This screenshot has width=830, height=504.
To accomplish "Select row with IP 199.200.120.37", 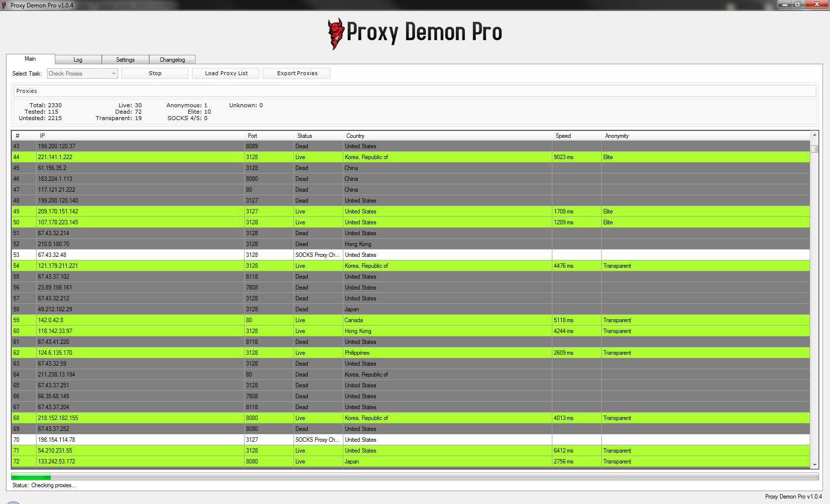I will pos(411,146).
